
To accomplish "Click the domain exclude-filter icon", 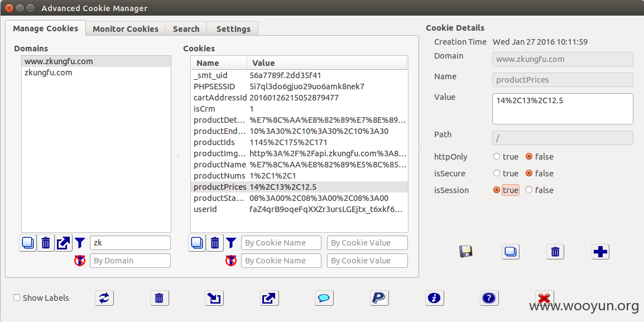I will click(x=80, y=261).
